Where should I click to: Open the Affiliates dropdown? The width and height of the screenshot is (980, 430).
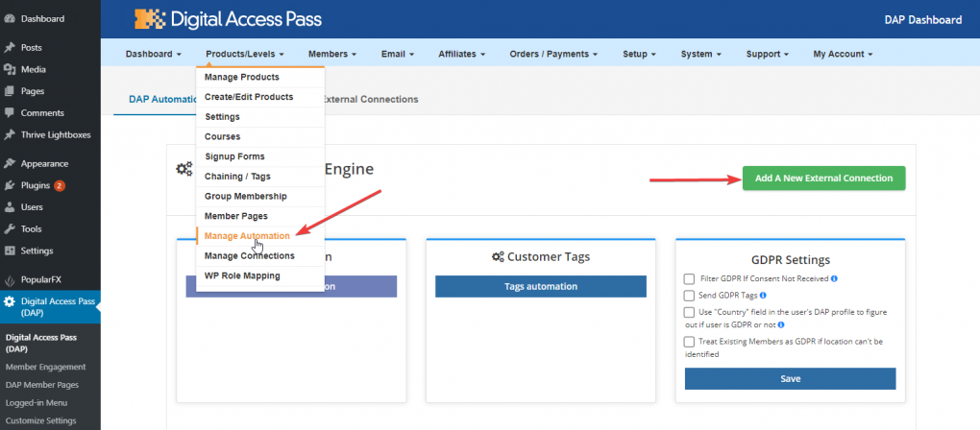tap(461, 54)
